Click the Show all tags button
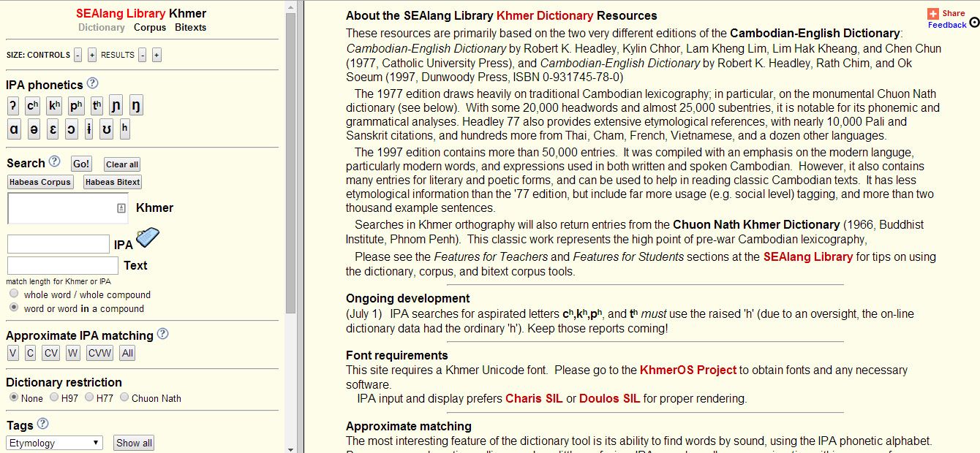 click(x=134, y=443)
